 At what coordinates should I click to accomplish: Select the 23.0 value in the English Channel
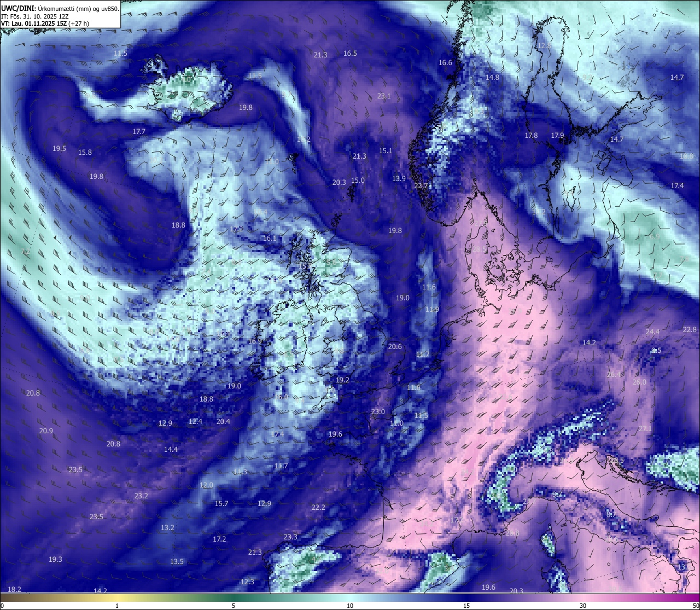(378, 411)
